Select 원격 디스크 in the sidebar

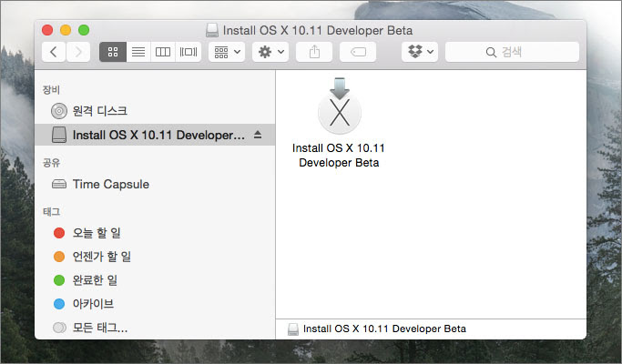click(x=155, y=111)
